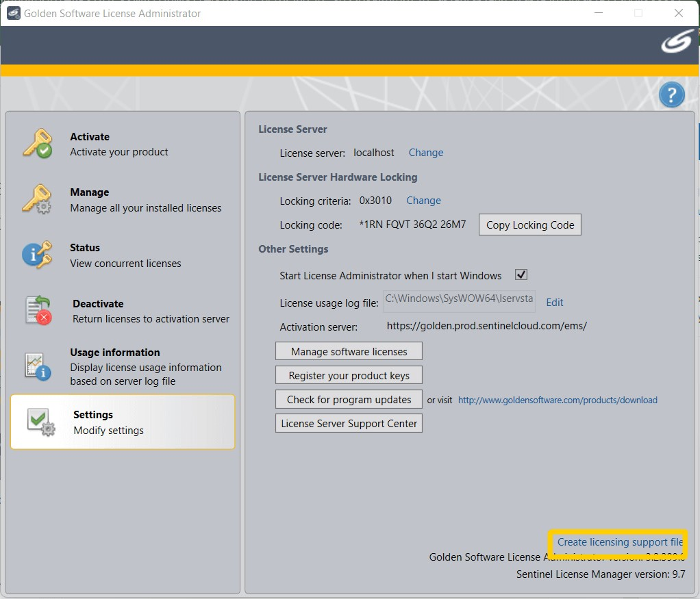Click the locking code *1RN FQVT 36Q2 26M7

[412, 225]
